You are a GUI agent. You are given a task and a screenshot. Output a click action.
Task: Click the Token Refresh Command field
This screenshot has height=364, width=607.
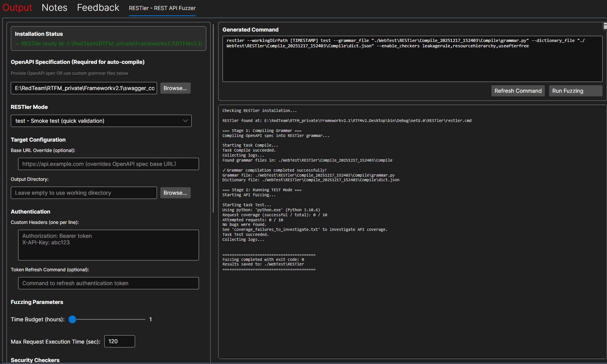click(x=109, y=283)
